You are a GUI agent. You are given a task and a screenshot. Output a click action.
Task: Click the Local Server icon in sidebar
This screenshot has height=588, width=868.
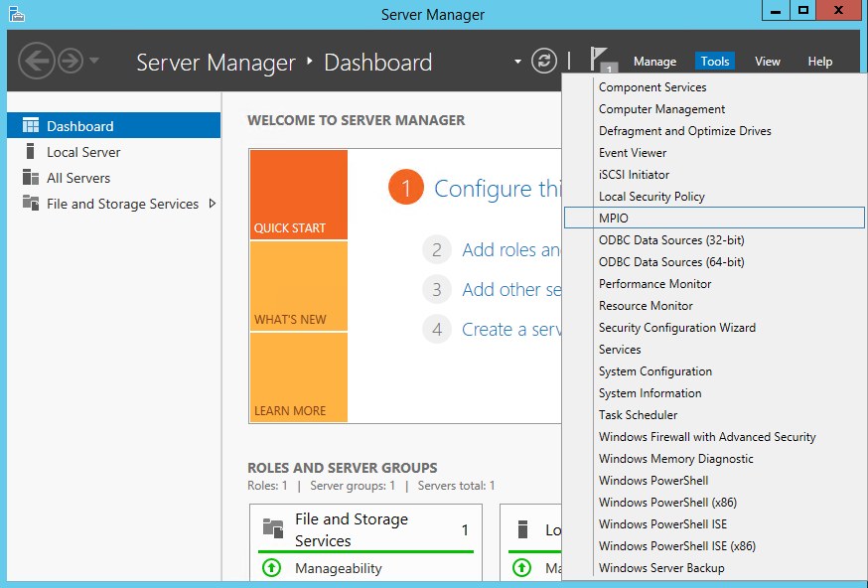pyautogui.click(x=31, y=152)
